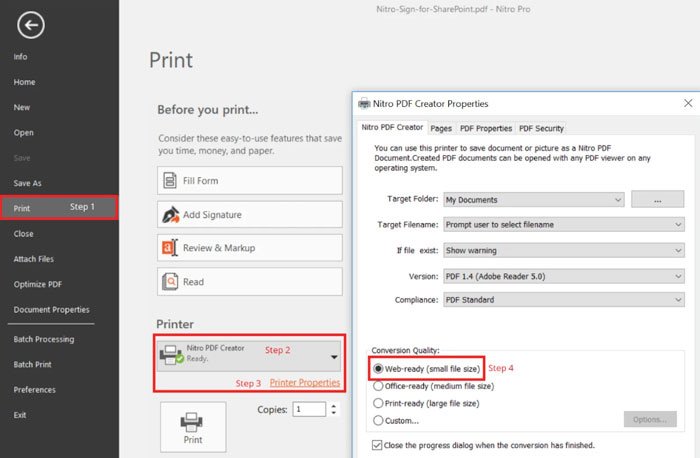
Task: Open Optimize PDF in sidebar
Action: coord(38,284)
